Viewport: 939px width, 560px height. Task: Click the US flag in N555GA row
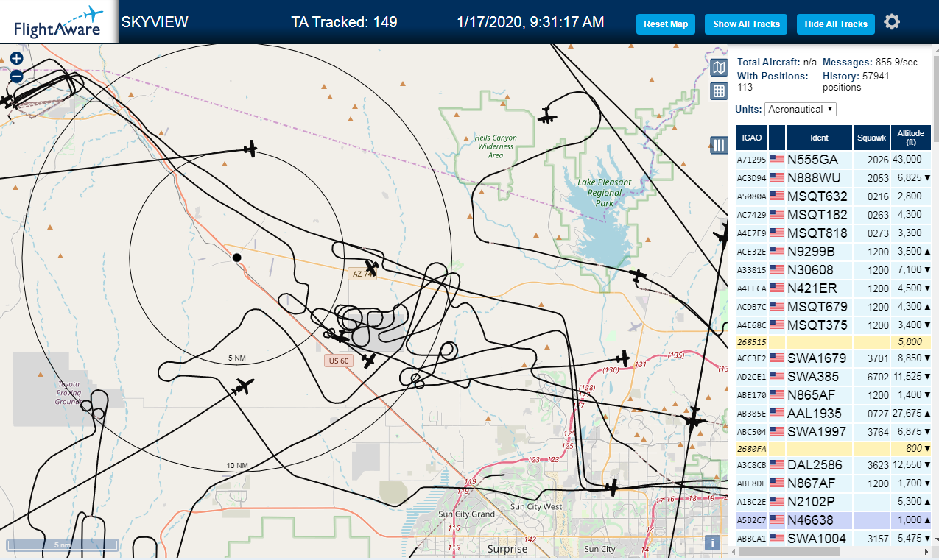click(776, 159)
